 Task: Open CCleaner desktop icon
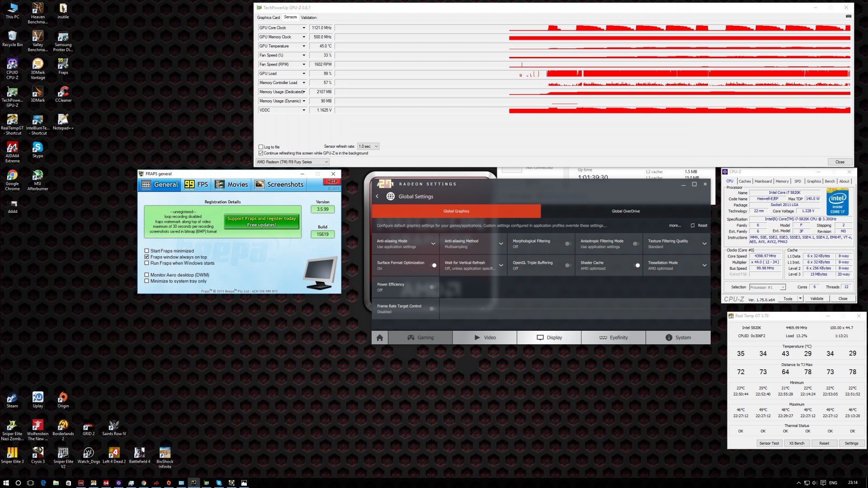[x=63, y=94]
